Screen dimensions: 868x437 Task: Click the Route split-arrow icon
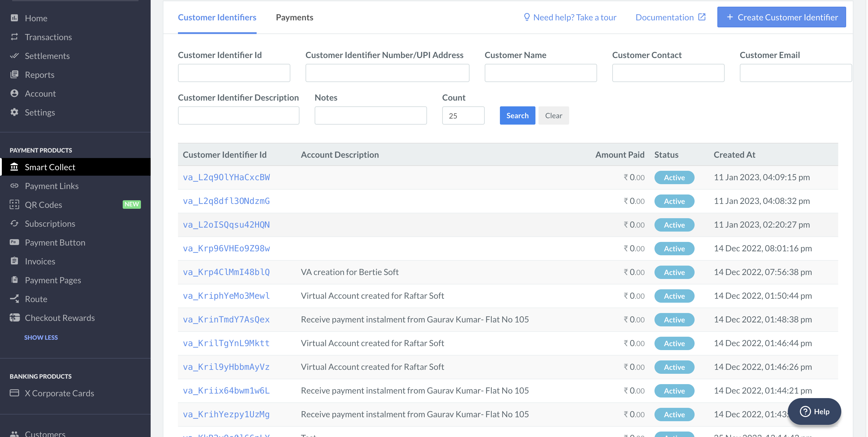click(14, 299)
